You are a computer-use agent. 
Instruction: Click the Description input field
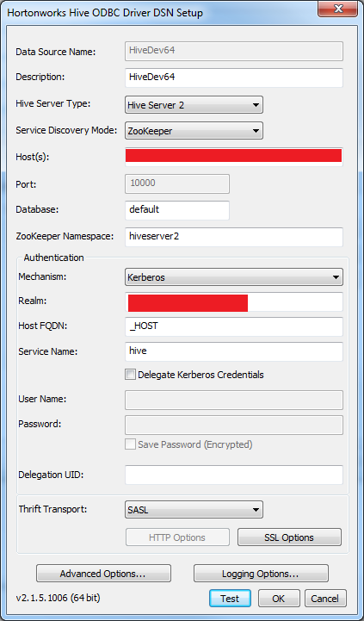point(234,78)
